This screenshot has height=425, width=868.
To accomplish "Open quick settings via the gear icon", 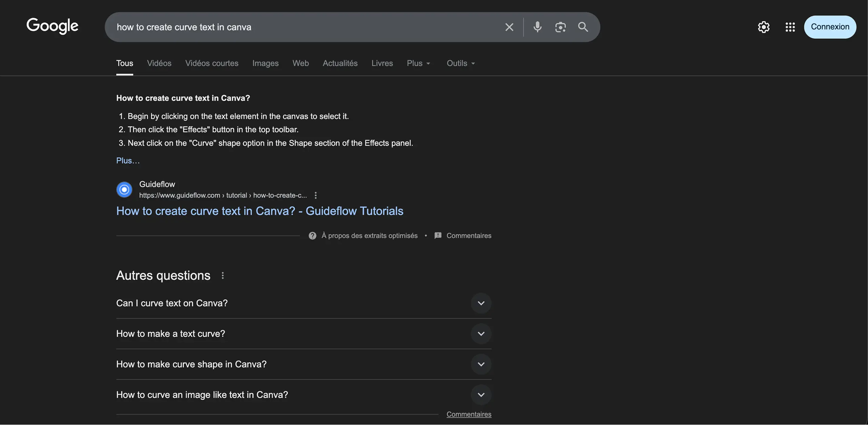I will coord(764,27).
